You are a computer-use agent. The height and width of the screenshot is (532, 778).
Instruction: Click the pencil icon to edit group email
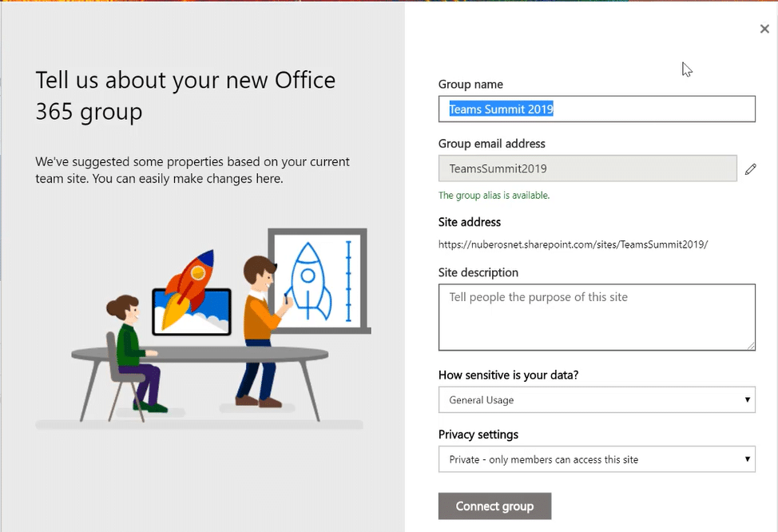point(750,169)
